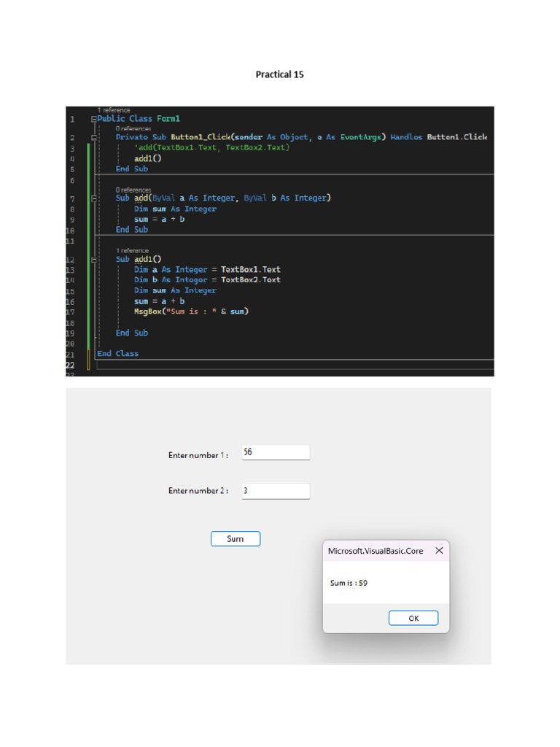Focus the Enter number 1 text box
This screenshot has height=747, width=560.
click(x=275, y=453)
